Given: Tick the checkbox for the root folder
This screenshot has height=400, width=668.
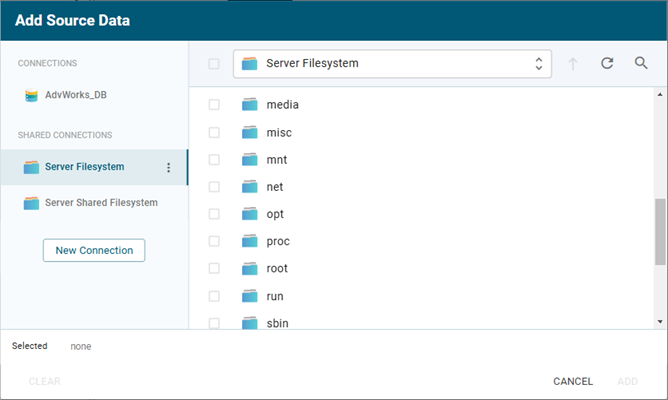Looking at the screenshot, I should click(213, 269).
